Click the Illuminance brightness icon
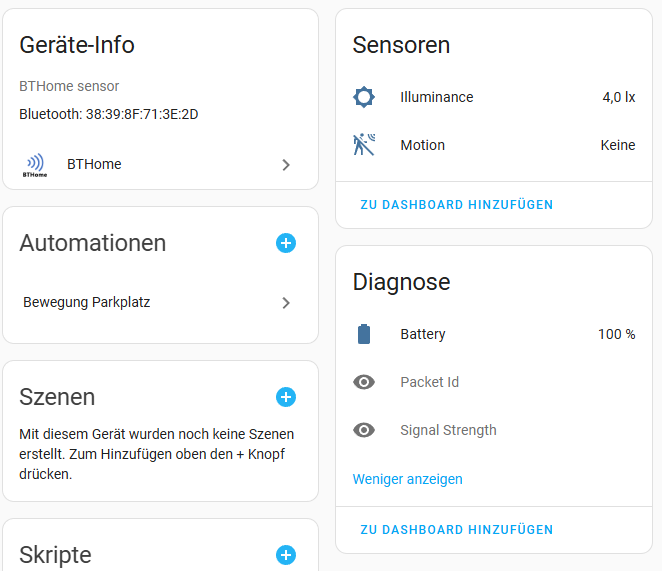The height and width of the screenshot is (571, 662). click(x=364, y=97)
